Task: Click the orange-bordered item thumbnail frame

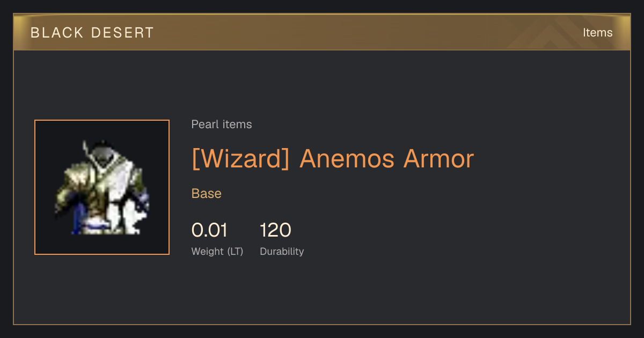Action: [x=102, y=187]
